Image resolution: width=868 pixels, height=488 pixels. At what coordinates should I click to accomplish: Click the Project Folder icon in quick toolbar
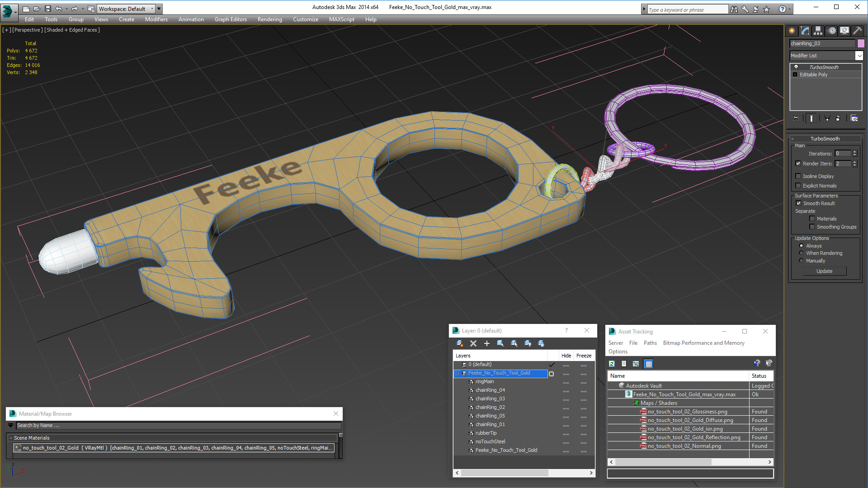click(91, 9)
